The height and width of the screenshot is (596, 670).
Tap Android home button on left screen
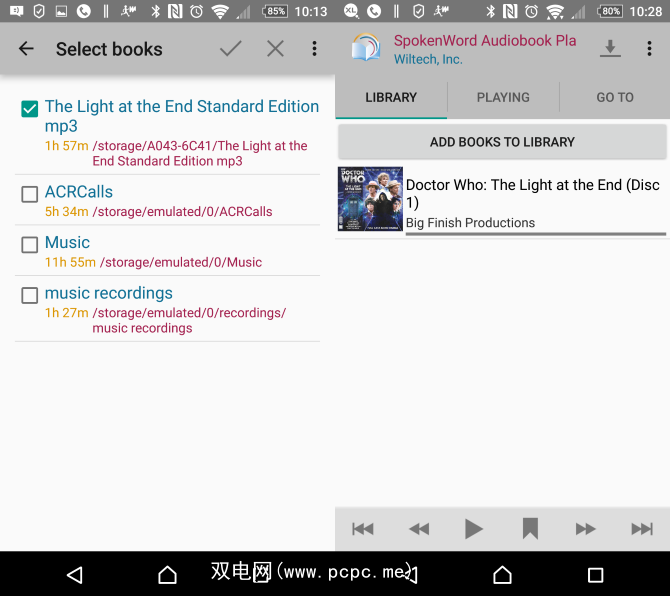click(x=167, y=575)
